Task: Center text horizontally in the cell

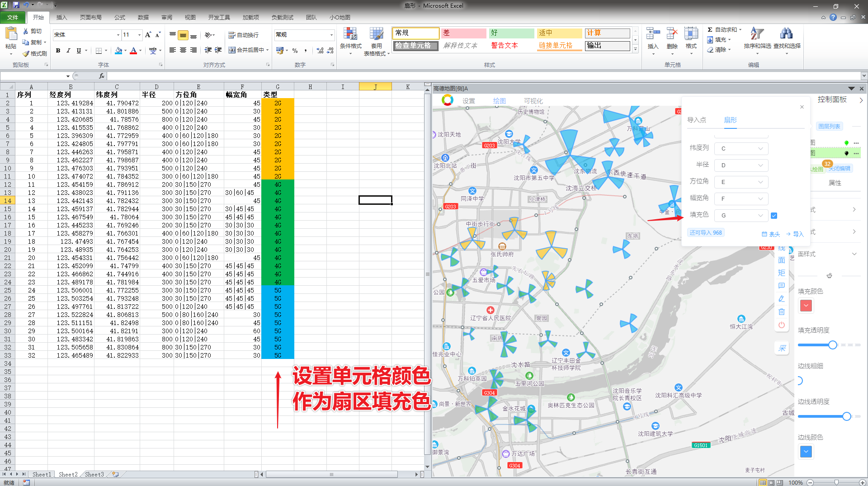Action: tap(183, 50)
